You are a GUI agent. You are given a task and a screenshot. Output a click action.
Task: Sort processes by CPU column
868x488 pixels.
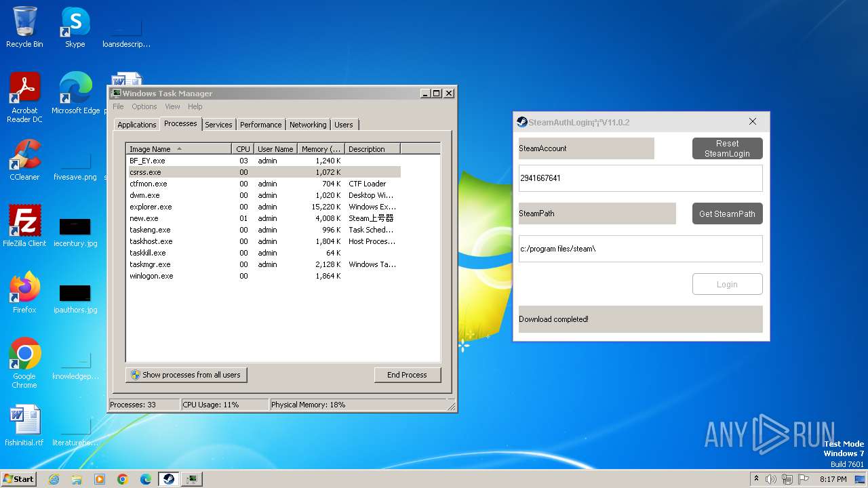pos(243,148)
